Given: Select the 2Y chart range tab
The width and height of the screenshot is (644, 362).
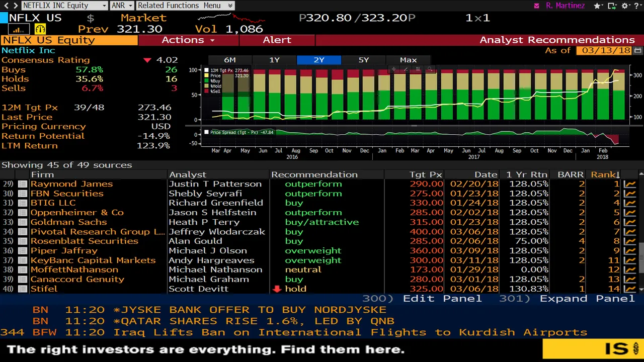Looking at the screenshot, I should coord(319,60).
